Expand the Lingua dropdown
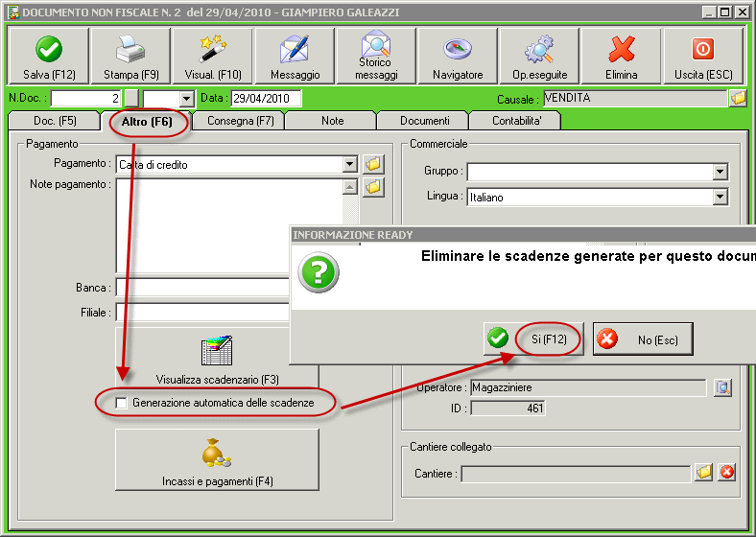The image size is (756, 537). pos(721,197)
